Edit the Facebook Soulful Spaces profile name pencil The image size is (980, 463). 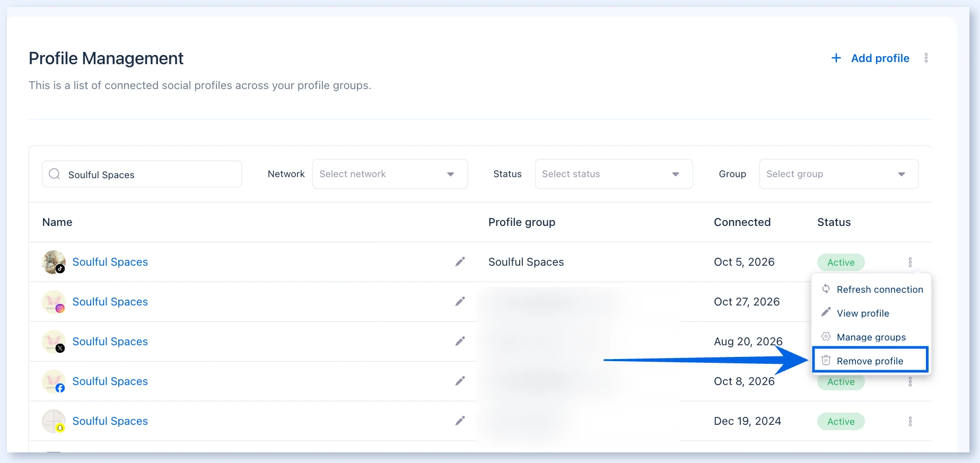460,381
